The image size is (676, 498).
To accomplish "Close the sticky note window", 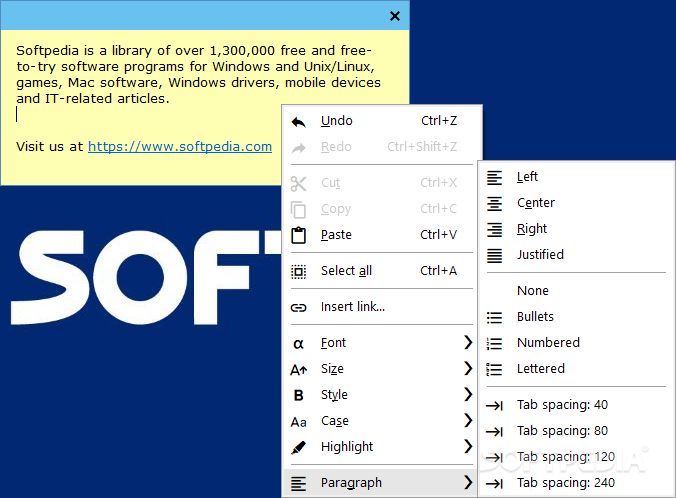I will click(x=394, y=16).
